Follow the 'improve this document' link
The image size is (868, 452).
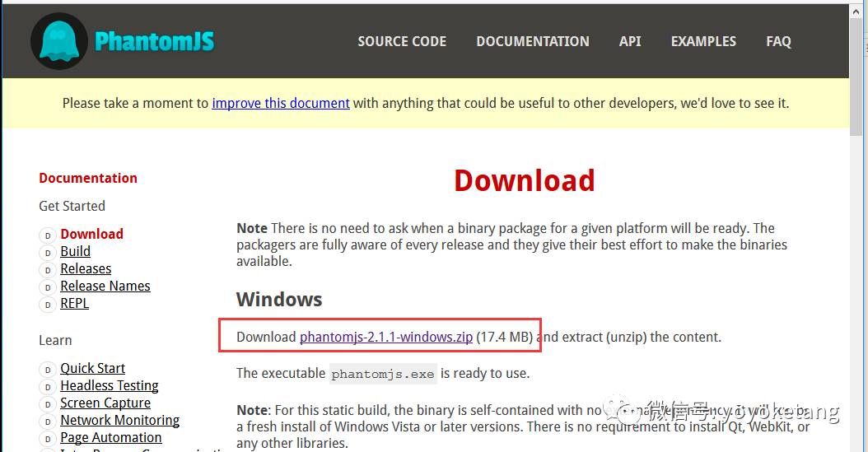click(x=281, y=104)
